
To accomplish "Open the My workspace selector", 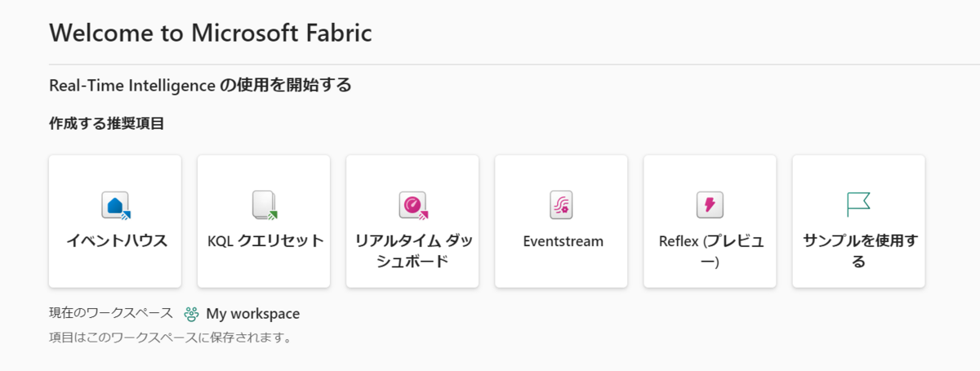I will (242, 314).
